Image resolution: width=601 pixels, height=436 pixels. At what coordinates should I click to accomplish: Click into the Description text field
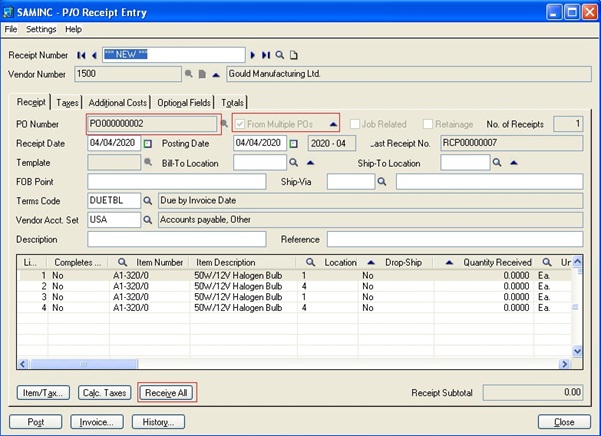(176, 238)
